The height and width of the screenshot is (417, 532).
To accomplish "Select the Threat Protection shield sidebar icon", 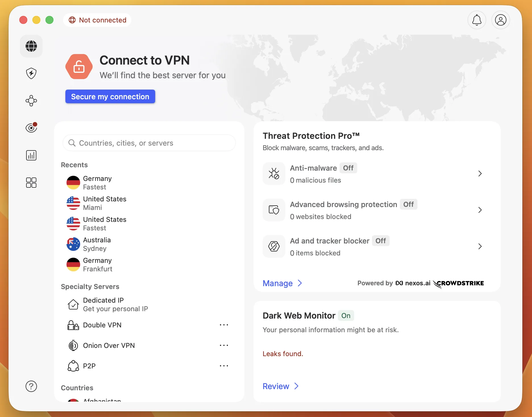I will [x=31, y=73].
